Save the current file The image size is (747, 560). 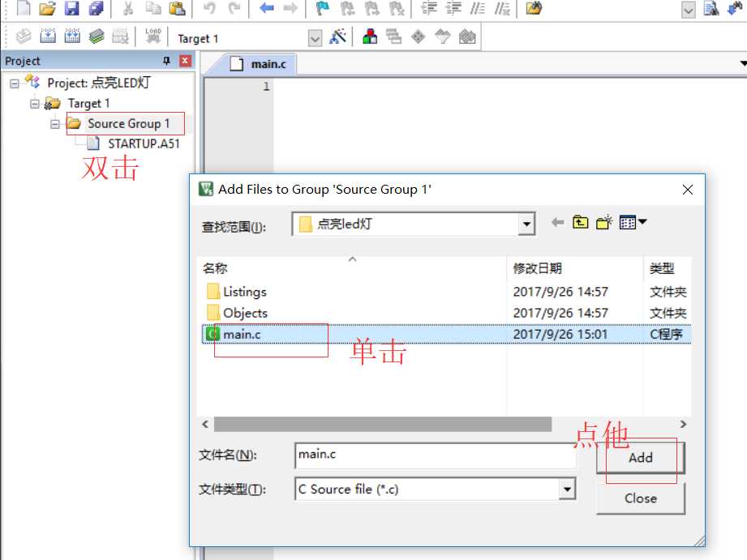pyautogui.click(x=72, y=8)
